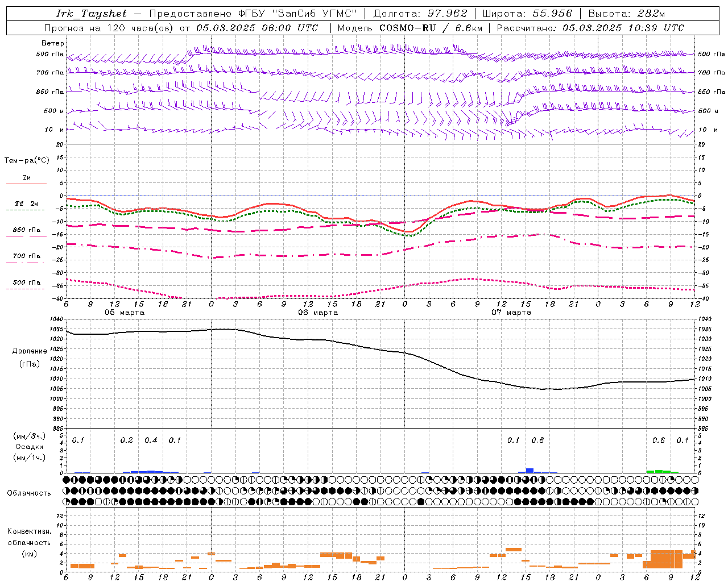Click the Тем-ра(°C) axis title
This screenshot has width=728, height=582.
(27, 161)
